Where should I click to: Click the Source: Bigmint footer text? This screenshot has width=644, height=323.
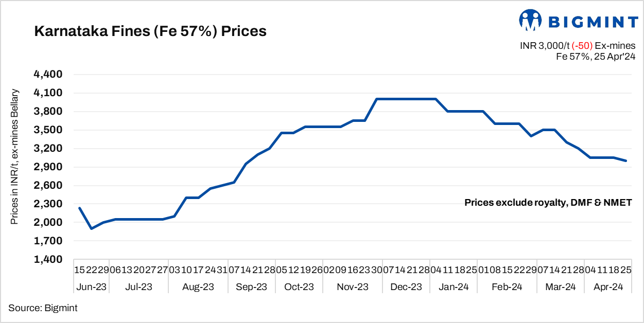pos(43,308)
